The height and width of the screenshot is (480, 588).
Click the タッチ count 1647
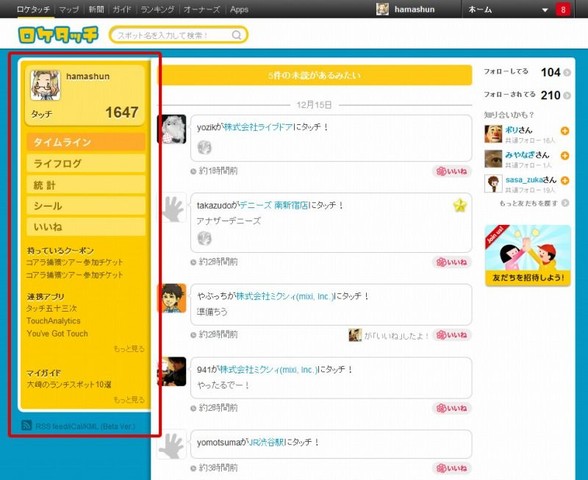click(x=122, y=112)
